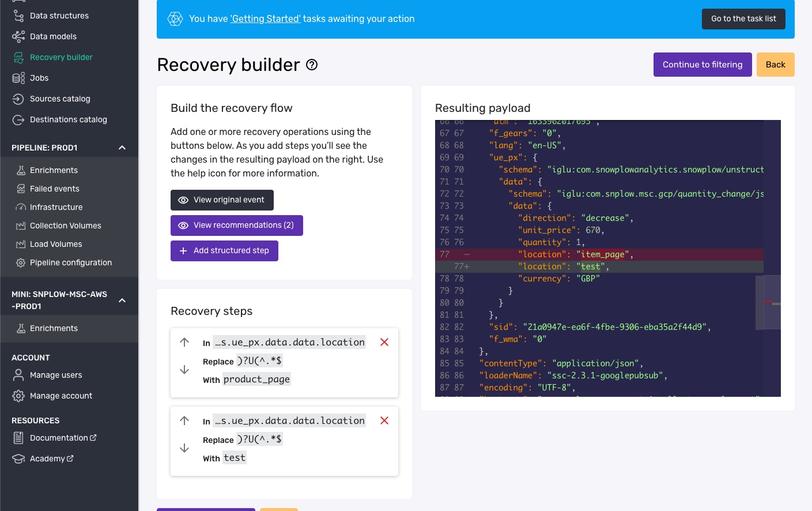Screen dimensions: 812x511
Task: Click the product_page replacement value
Action: tap(256, 379)
